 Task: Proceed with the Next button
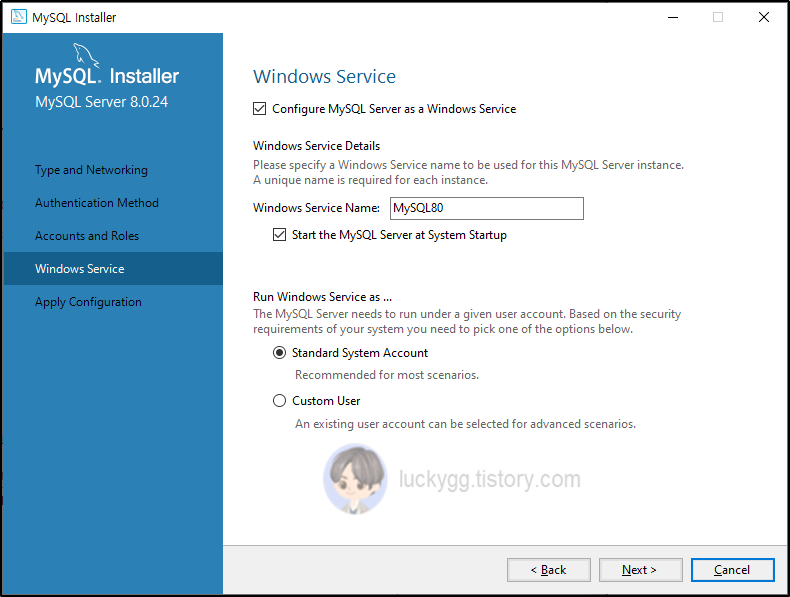[640, 570]
